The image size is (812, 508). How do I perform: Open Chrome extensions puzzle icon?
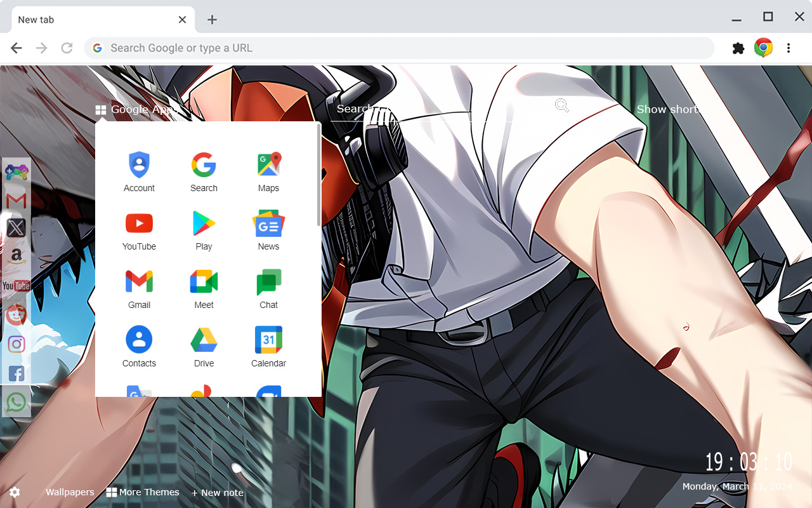click(738, 48)
